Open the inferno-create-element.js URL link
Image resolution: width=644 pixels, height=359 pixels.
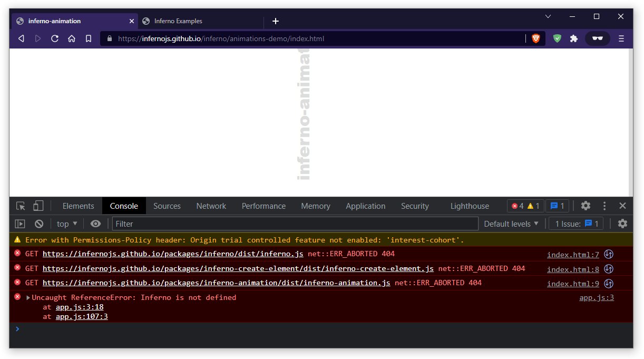[x=238, y=269]
